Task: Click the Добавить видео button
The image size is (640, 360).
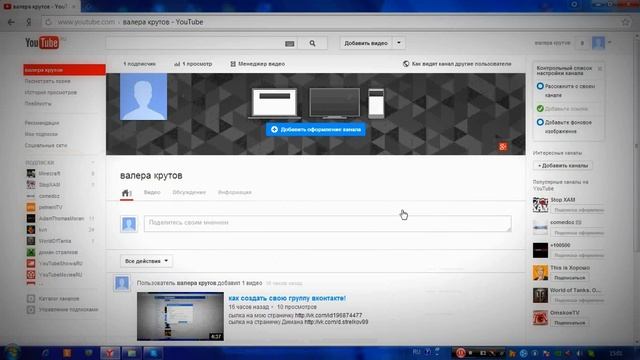Action: [366, 43]
